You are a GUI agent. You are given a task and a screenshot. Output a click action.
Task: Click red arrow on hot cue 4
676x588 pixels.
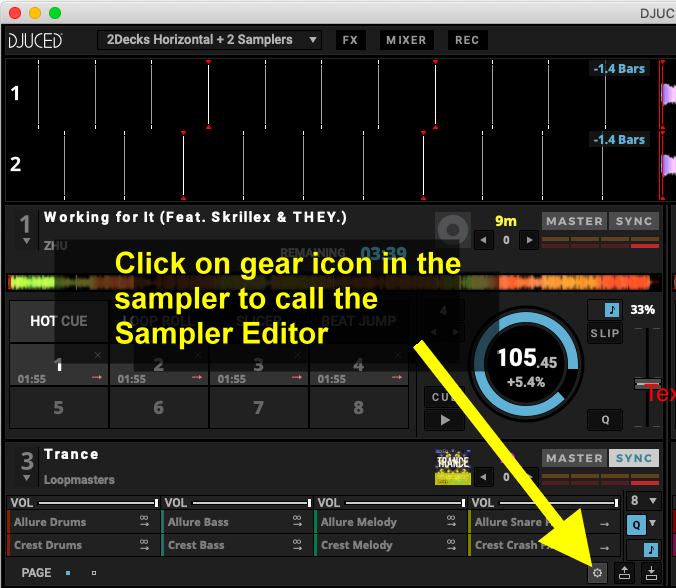(x=397, y=377)
